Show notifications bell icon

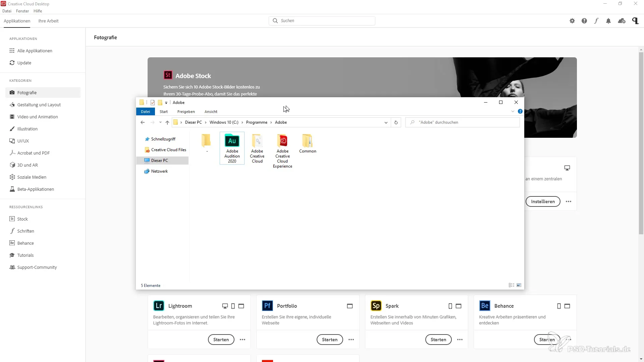pos(608,21)
